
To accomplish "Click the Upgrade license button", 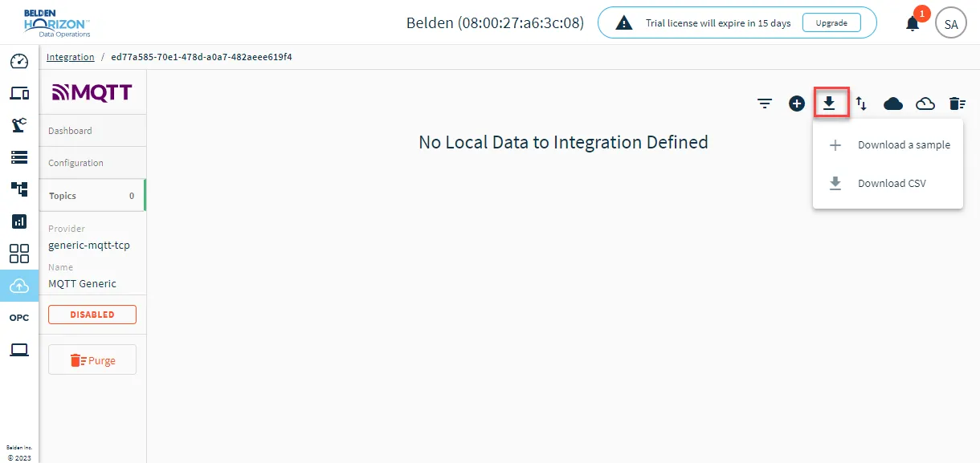I will click(831, 23).
